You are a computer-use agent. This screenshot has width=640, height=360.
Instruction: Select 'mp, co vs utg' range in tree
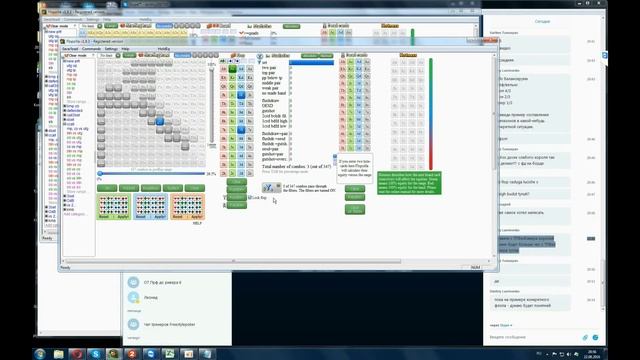tap(77, 129)
